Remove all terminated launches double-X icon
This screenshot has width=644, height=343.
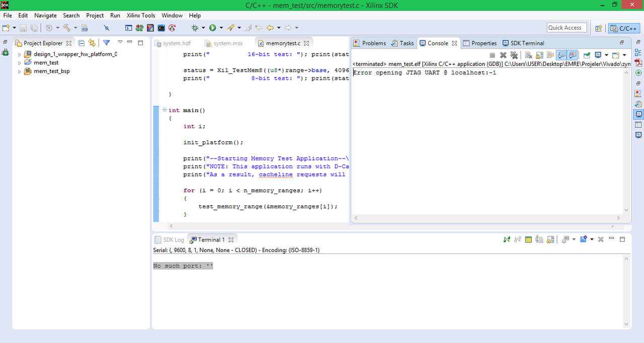tap(514, 55)
